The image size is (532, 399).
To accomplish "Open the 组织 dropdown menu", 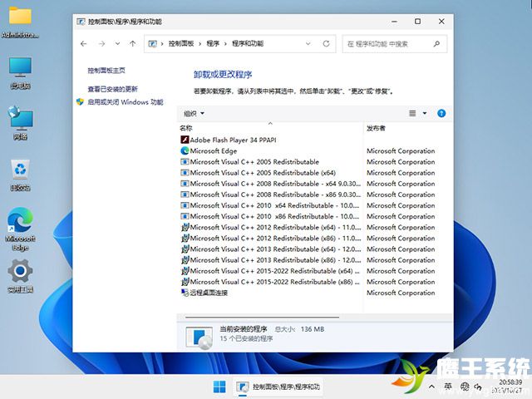I will click(194, 113).
